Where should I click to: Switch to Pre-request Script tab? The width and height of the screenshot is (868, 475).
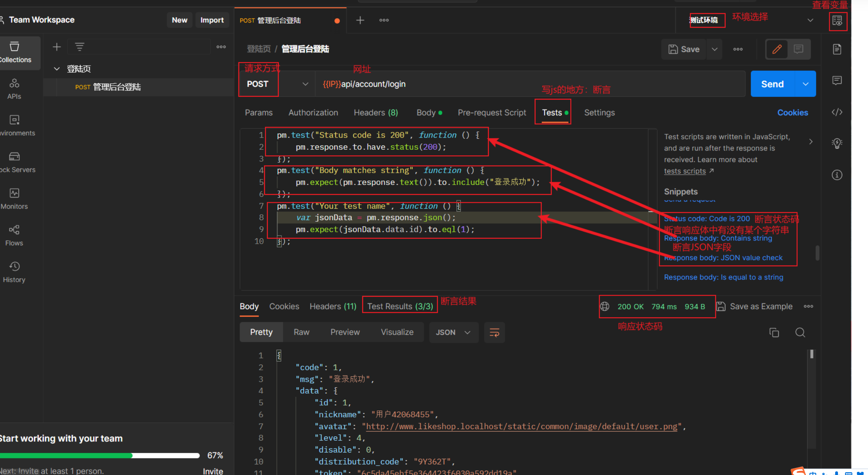[x=492, y=113]
